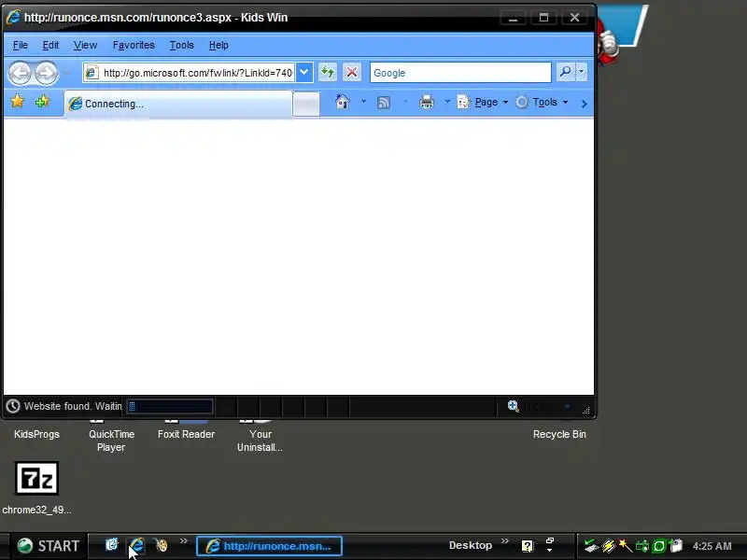747x560 pixels.
Task: Open the 7z chrome32_49 desktop icon
Action: pyautogui.click(x=36, y=478)
